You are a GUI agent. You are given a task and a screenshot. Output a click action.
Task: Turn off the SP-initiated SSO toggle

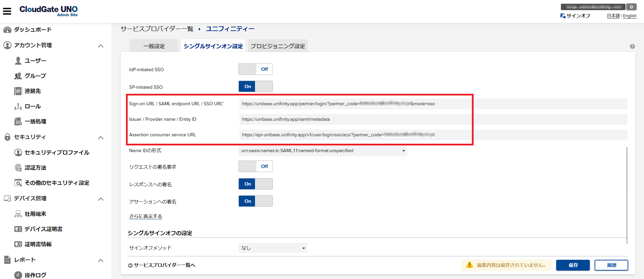pos(256,86)
